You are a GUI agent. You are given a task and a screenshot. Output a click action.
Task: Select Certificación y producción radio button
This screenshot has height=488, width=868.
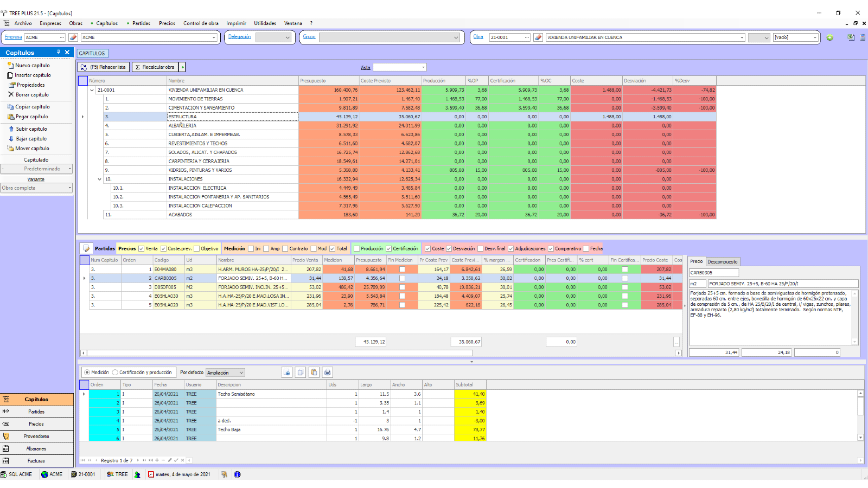pyautogui.click(x=115, y=373)
